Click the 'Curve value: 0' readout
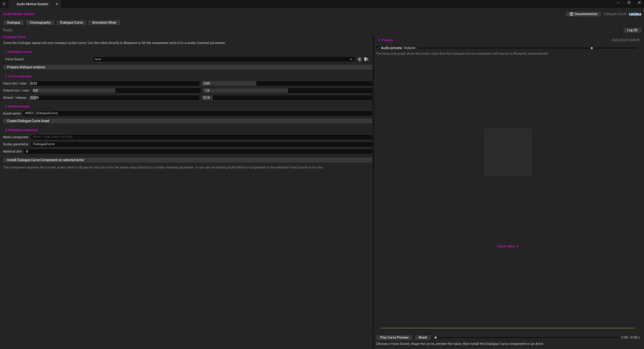Image resolution: width=644 pixels, height=349 pixels. click(x=508, y=246)
